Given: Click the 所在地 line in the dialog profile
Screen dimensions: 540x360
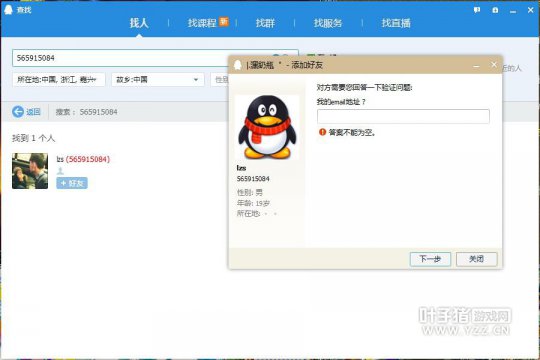Looking at the screenshot, I should coord(257,214).
